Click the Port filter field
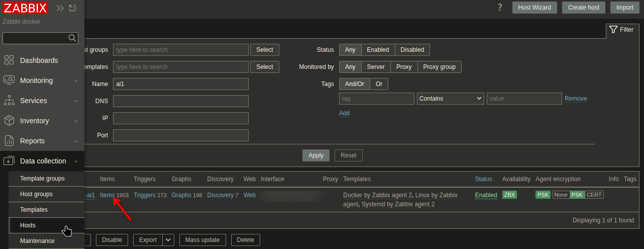The image size is (644, 249). 181,135
